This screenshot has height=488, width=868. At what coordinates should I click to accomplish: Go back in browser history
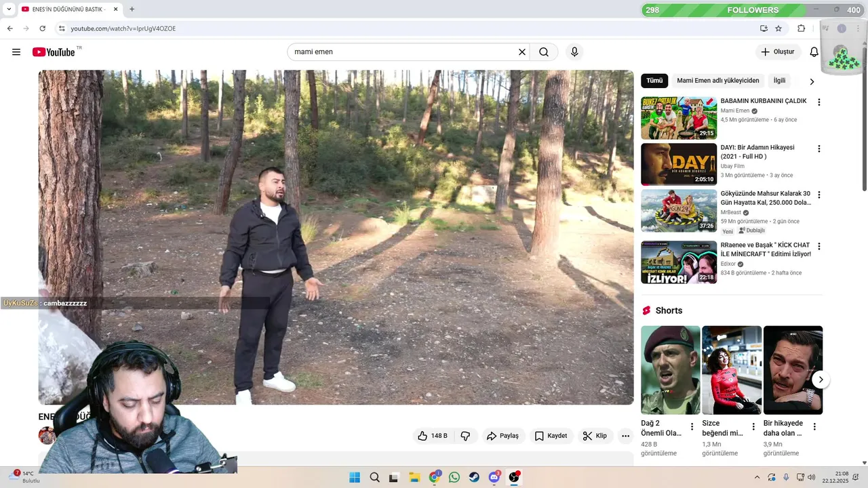(9, 28)
